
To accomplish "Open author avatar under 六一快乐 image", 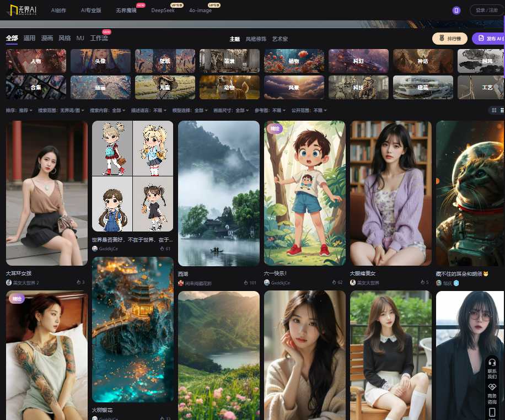I will pyautogui.click(x=267, y=283).
